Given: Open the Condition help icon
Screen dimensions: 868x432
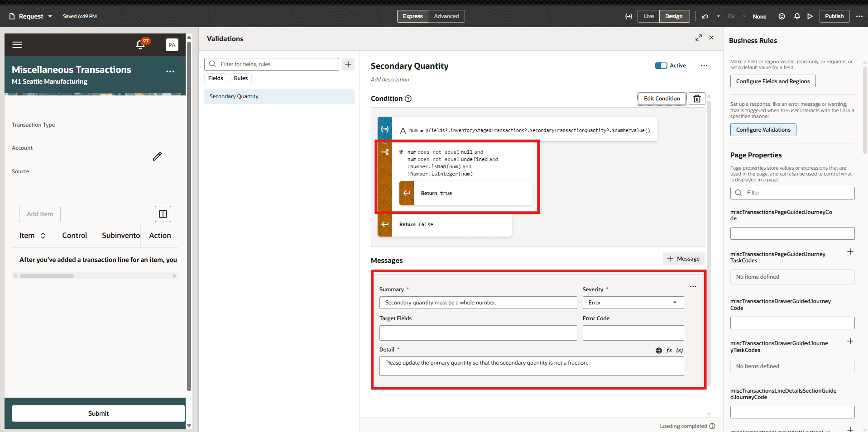Looking at the screenshot, I should pos(408,99).
